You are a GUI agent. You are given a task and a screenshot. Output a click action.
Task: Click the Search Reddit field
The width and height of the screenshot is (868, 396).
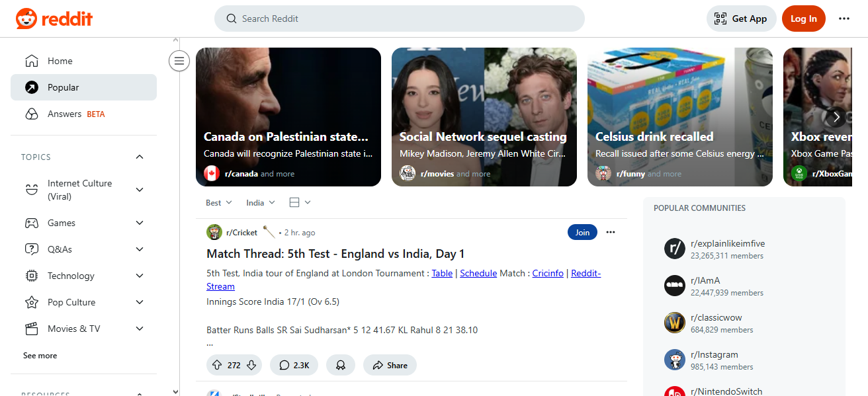400,19
